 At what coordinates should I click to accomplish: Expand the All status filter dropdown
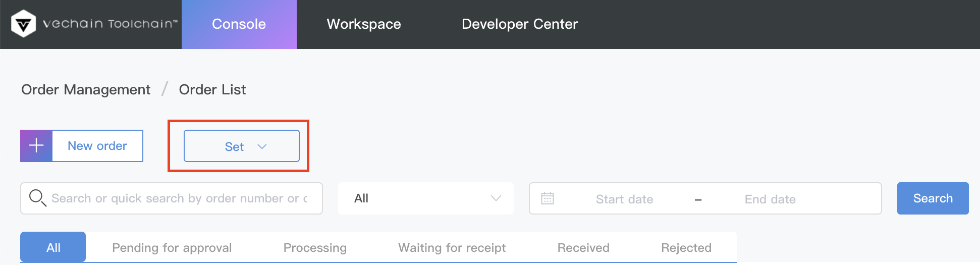point(426,198)
